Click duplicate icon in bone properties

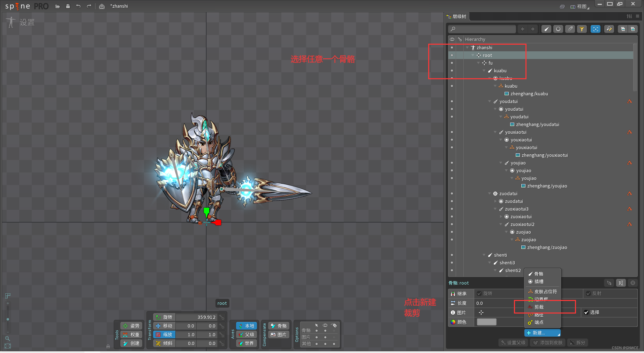(x=609, y=283)
